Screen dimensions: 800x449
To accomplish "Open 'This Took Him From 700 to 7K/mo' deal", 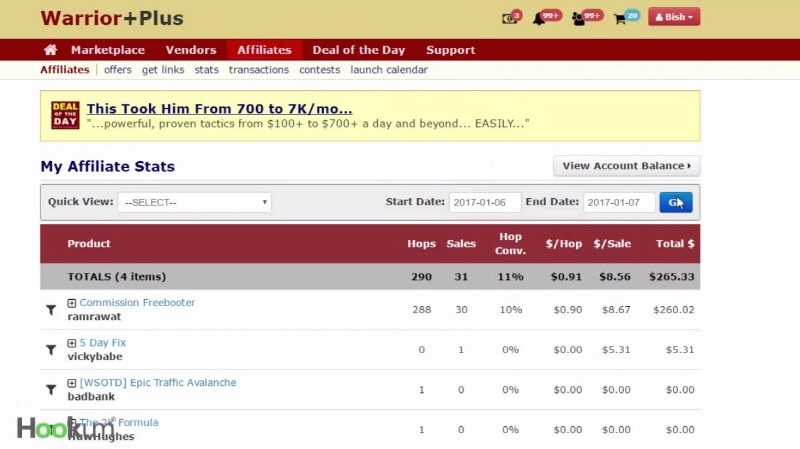I will click(219, 109).
